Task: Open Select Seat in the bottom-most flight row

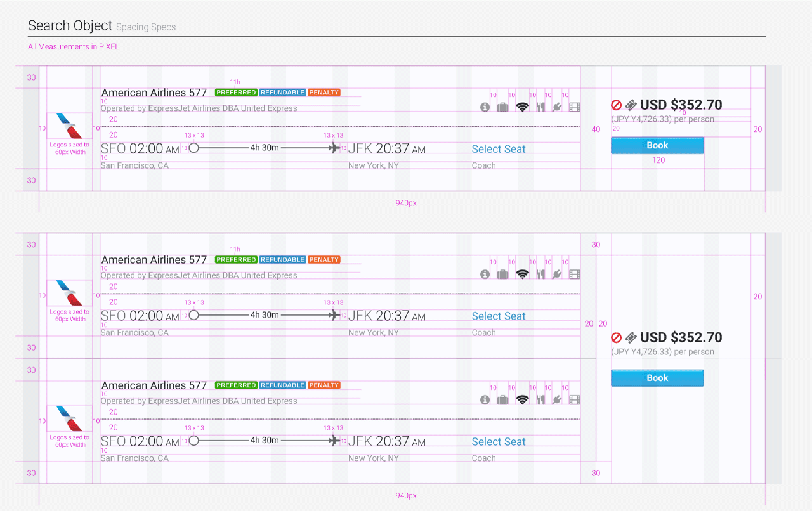Action: click(499, 442)
